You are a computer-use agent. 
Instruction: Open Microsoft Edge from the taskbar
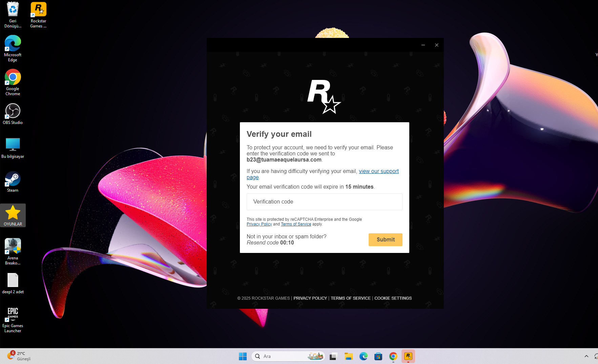364,356
